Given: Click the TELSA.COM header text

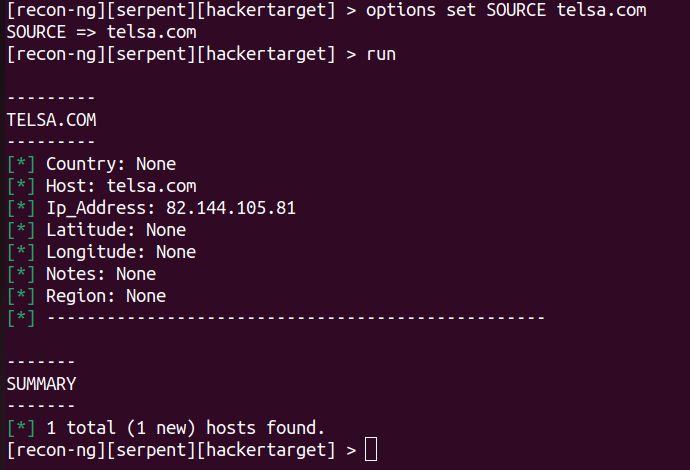Looking at the screenshot, I should 51,120.
